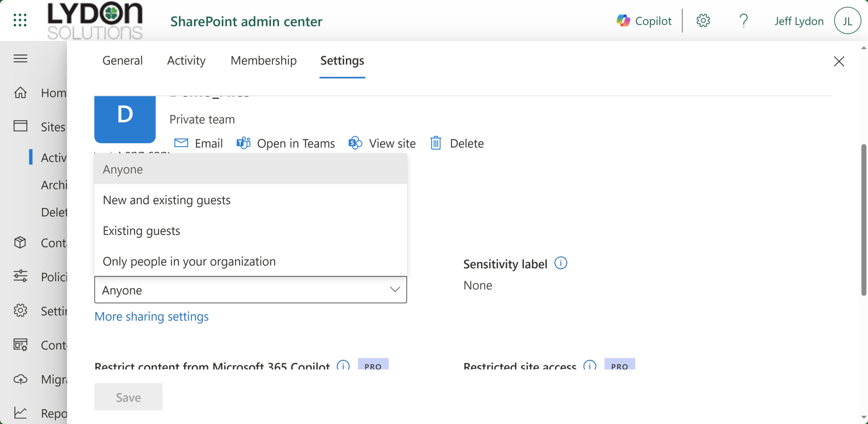Viewport: 868px width, 424px height.
Task: Switch to the Activity tab
Action: (x=186, y=60)
